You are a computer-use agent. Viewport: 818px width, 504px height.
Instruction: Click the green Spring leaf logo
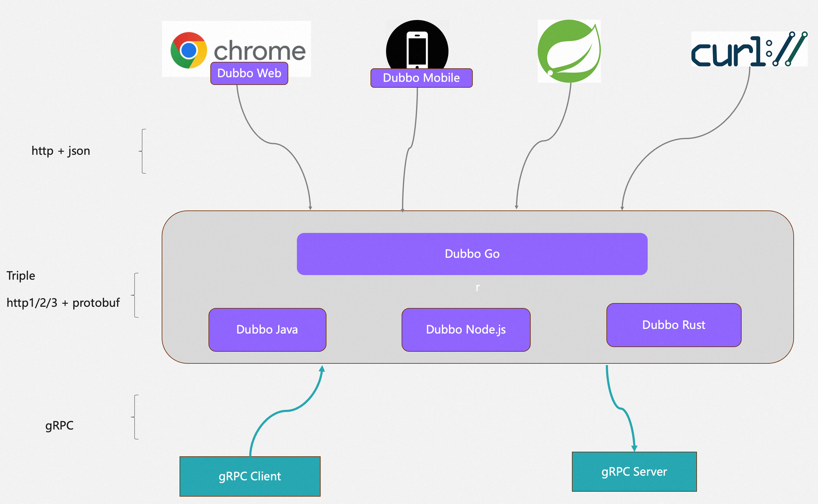point(569,51)
